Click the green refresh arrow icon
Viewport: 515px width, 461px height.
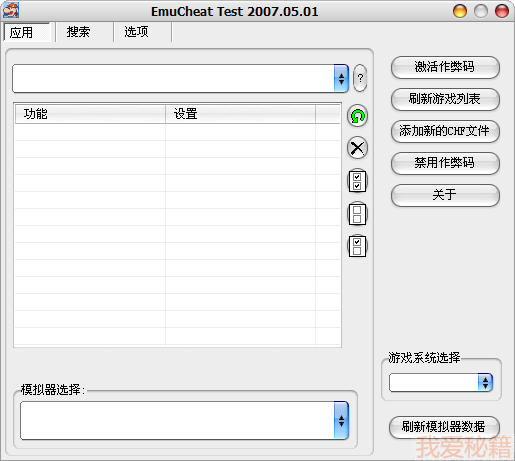click(x=357, y=116)
